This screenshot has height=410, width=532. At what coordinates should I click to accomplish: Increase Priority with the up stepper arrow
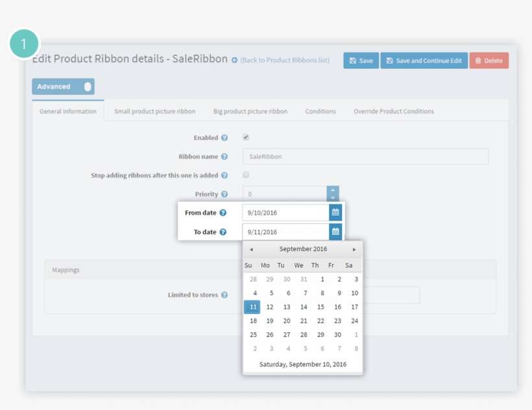click(332, 191)
